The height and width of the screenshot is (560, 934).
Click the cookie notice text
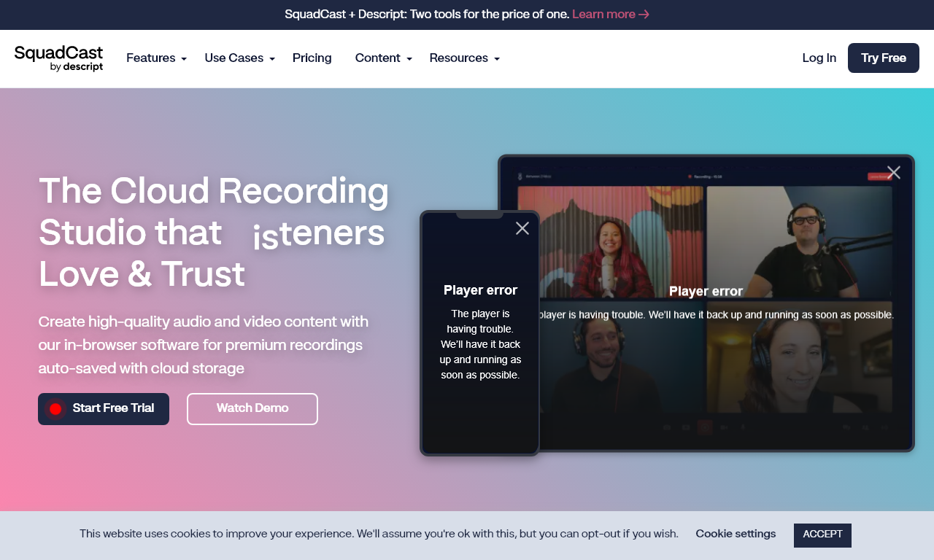point(379,534)
